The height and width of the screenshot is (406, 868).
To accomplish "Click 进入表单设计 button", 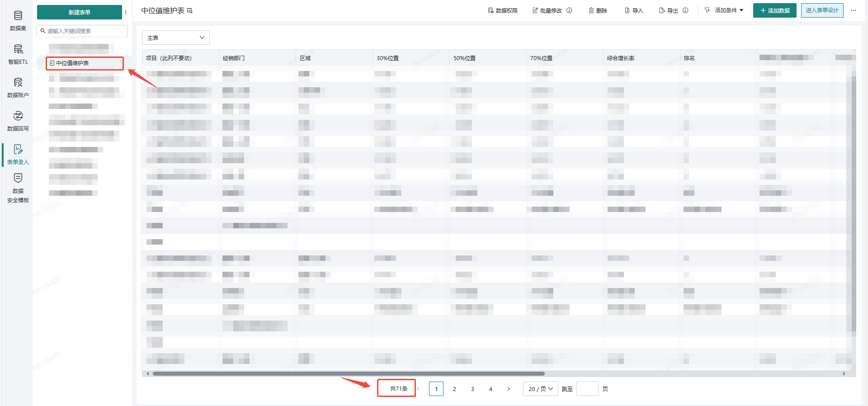I will (x=822, y=10).
